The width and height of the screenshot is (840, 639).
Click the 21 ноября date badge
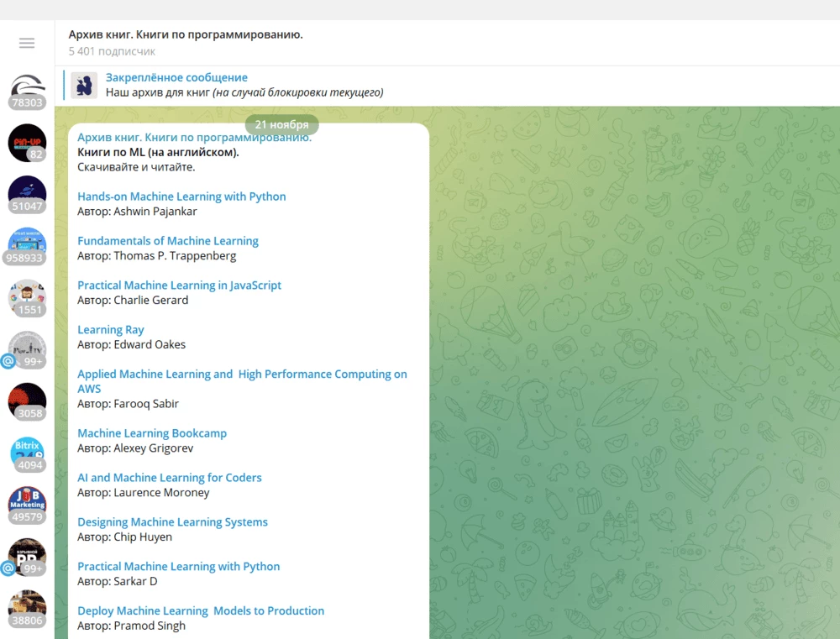click(281, 124)
